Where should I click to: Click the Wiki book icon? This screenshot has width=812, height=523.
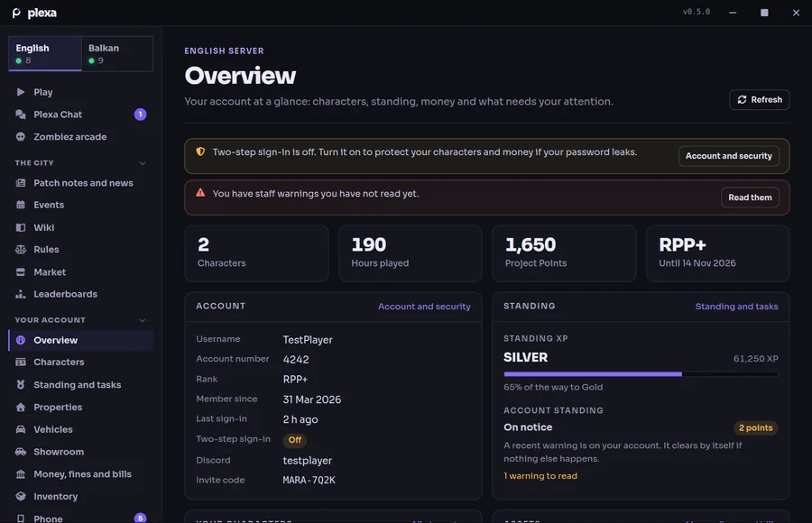tap(21, 227)
